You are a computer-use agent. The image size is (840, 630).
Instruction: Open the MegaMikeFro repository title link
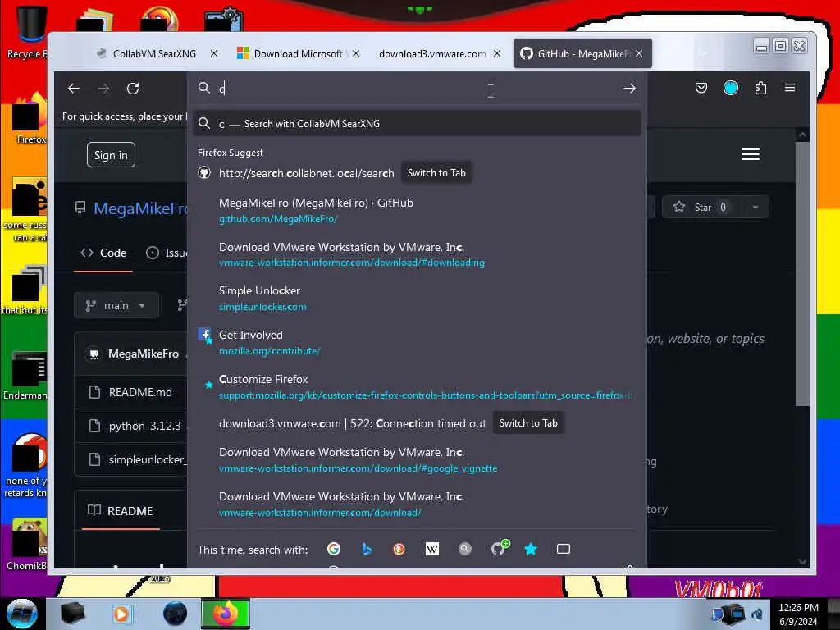[140, 208]
